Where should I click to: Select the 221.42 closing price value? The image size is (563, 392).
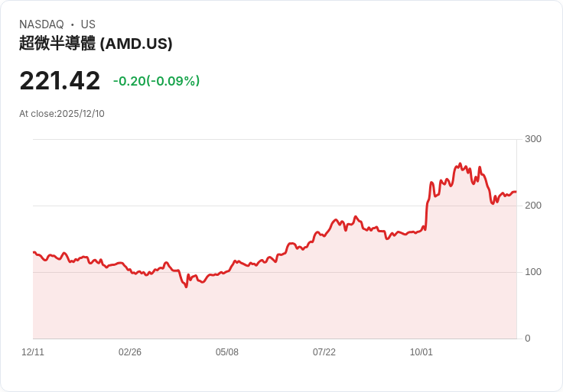point(60,81)
